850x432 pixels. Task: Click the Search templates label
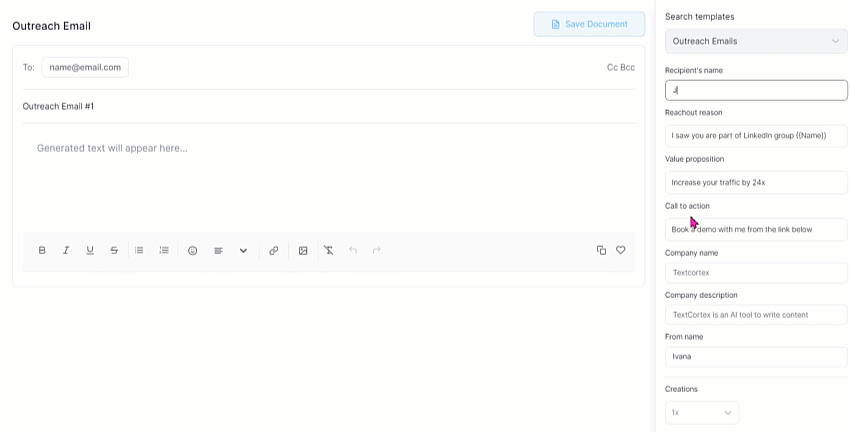click(700, 17)
